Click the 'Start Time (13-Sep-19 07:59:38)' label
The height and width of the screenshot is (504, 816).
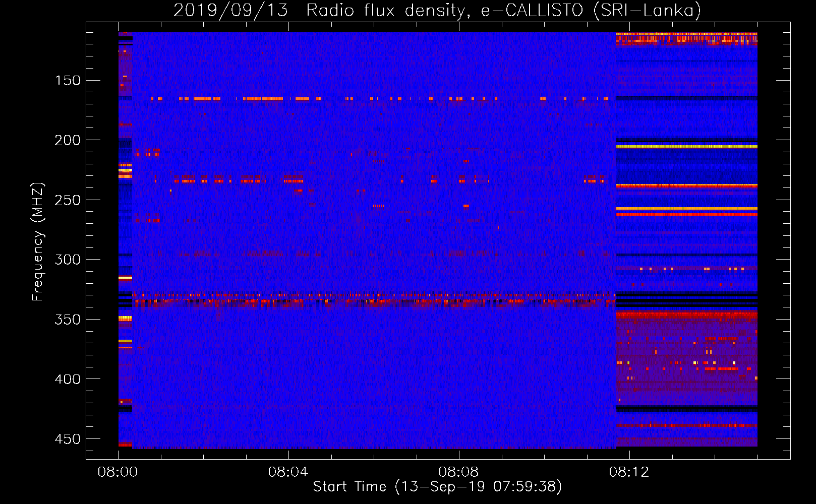(x=437, y=486)
